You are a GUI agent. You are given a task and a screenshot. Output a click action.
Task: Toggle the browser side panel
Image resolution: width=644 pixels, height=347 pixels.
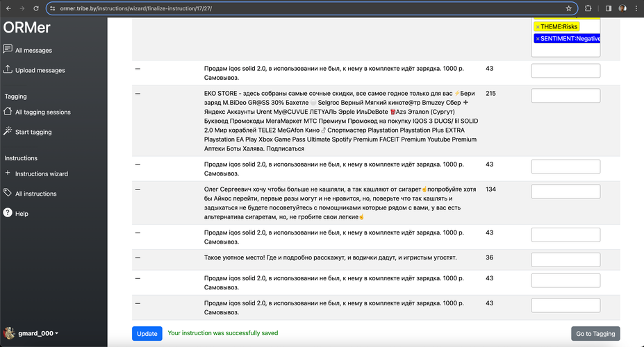point(608,8)
